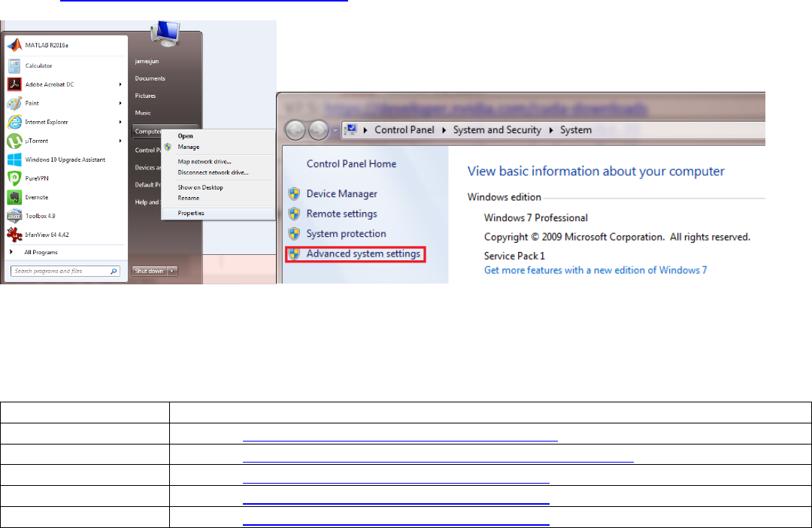Viewport: 812px width, 528px height.
Task: Click Service Pack 1 text
Action: (514, 256)
